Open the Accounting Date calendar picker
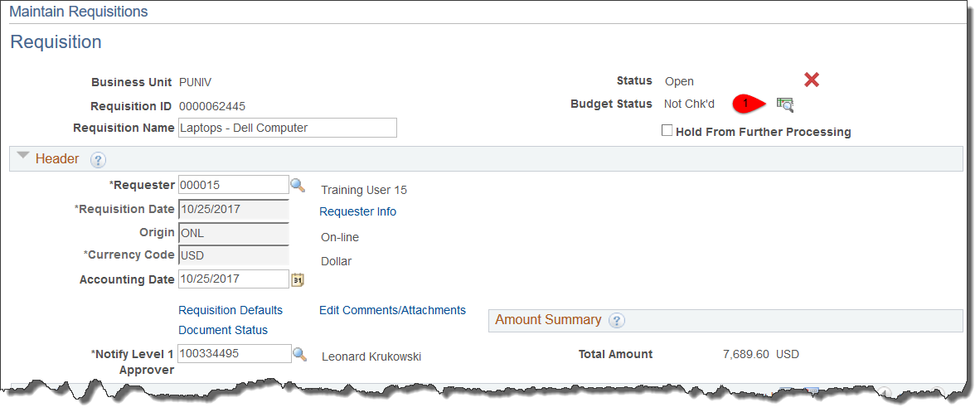The width and height of the screenshot is (980, 417). (x=298, y=279)
